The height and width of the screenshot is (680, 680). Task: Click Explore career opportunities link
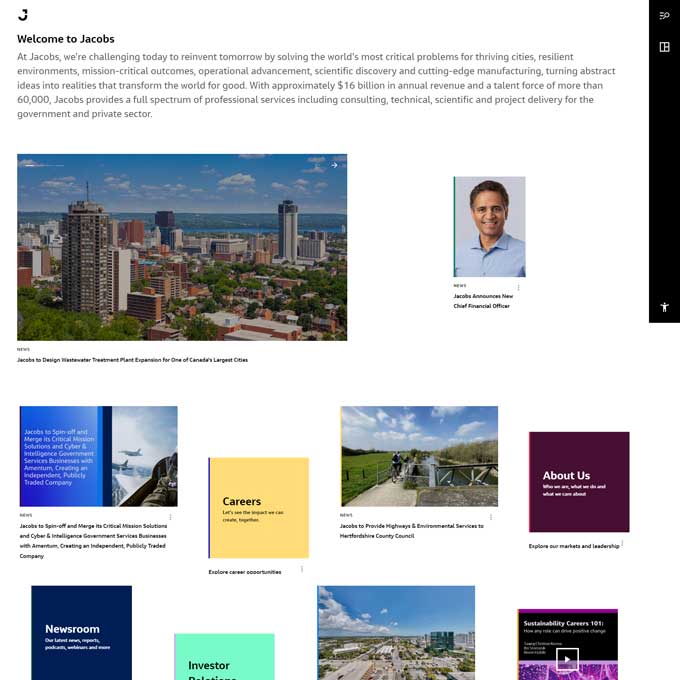[245, 572]
